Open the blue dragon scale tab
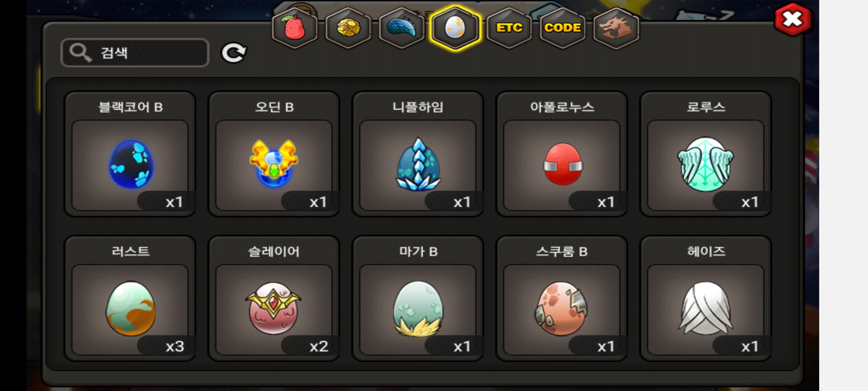Viewport: 868px width, 391px height. point(402,28)
